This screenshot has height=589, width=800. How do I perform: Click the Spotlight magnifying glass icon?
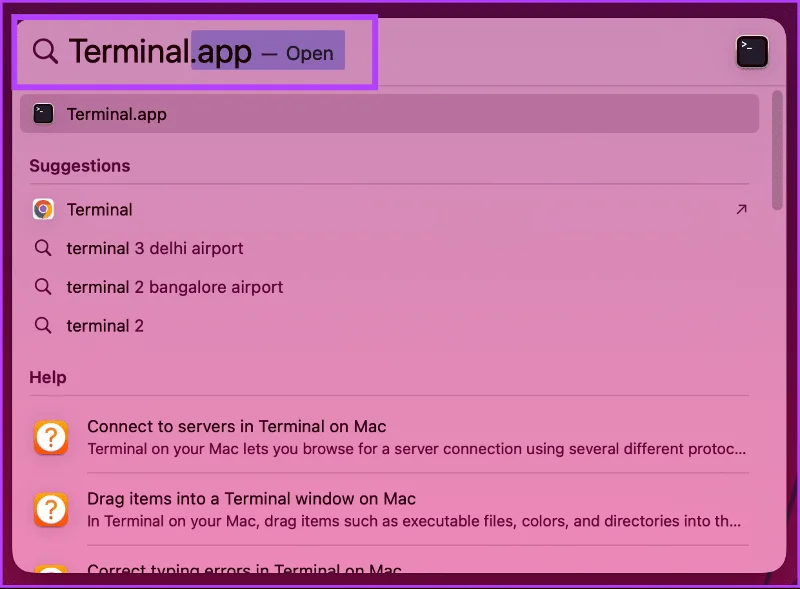(x=45, y=52)
